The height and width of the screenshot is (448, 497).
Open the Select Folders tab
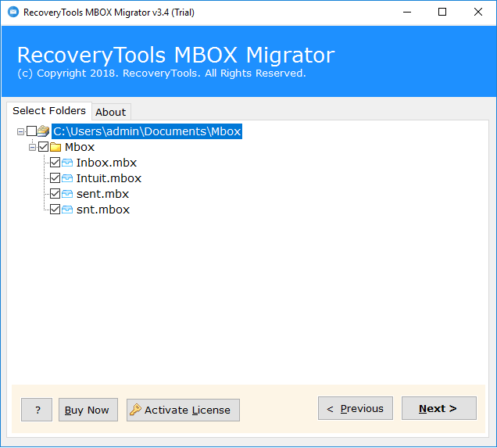point(49,111)
